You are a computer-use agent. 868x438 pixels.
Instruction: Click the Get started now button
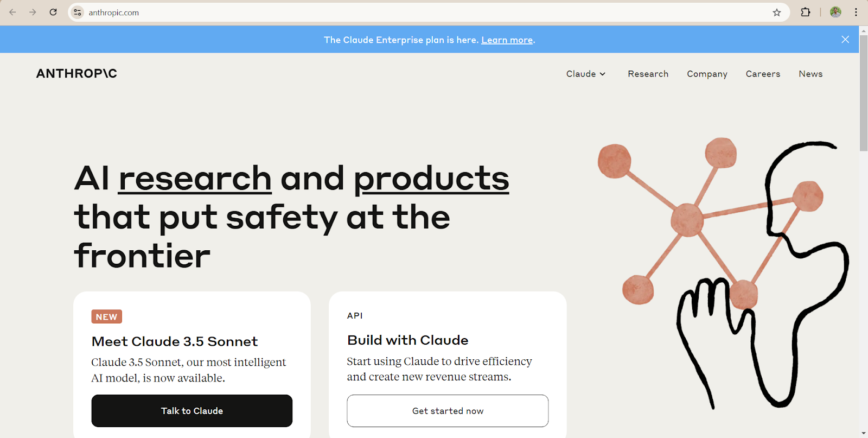[x=448, y=411]
